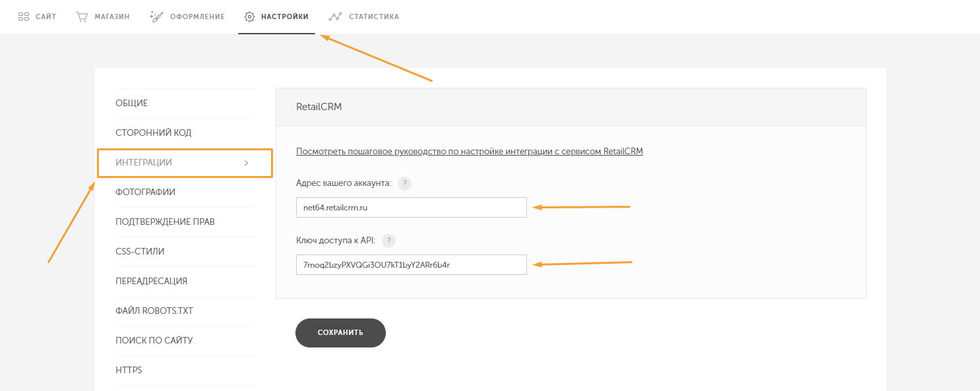Open Файл robots.txt settings
Screen dimensions: 980x391
[x=154, y=311]
